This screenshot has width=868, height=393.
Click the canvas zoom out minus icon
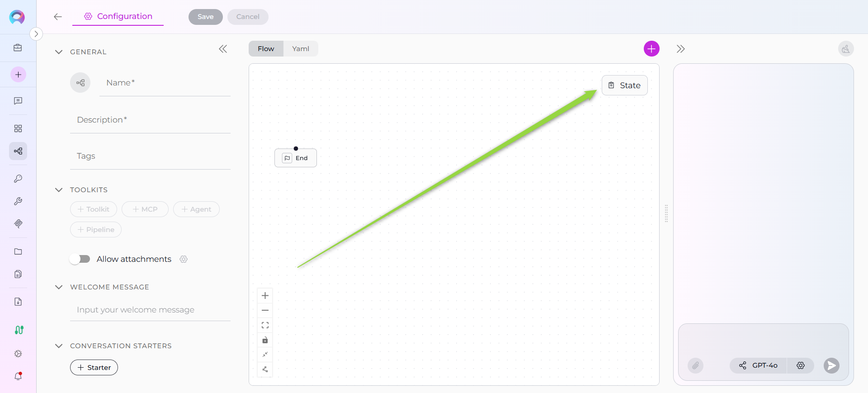tap(265, 310)
